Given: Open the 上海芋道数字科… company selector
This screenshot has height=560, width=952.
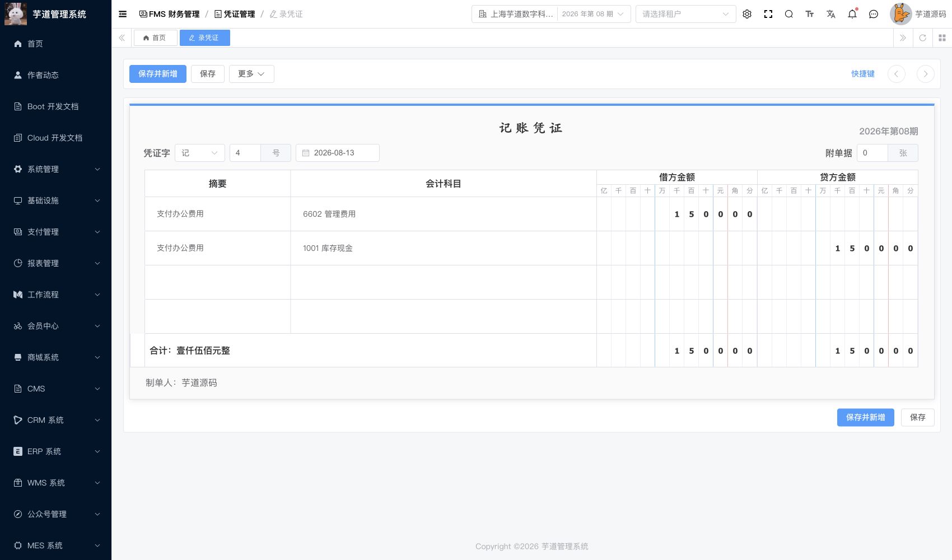Looking at the screenshot, I should (x=515, y=14).
